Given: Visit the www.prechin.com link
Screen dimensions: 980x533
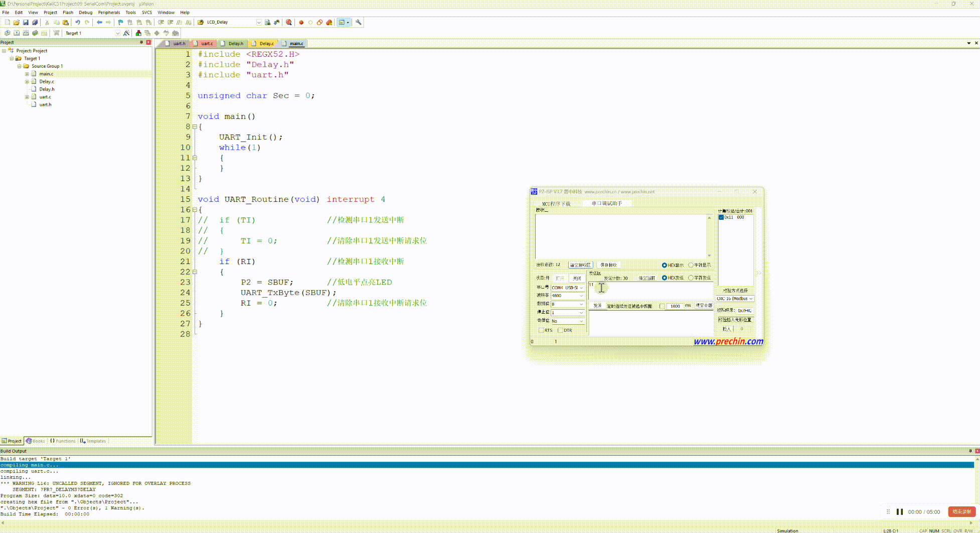Looking at the screenshot, I should click(x=728, y=341).
